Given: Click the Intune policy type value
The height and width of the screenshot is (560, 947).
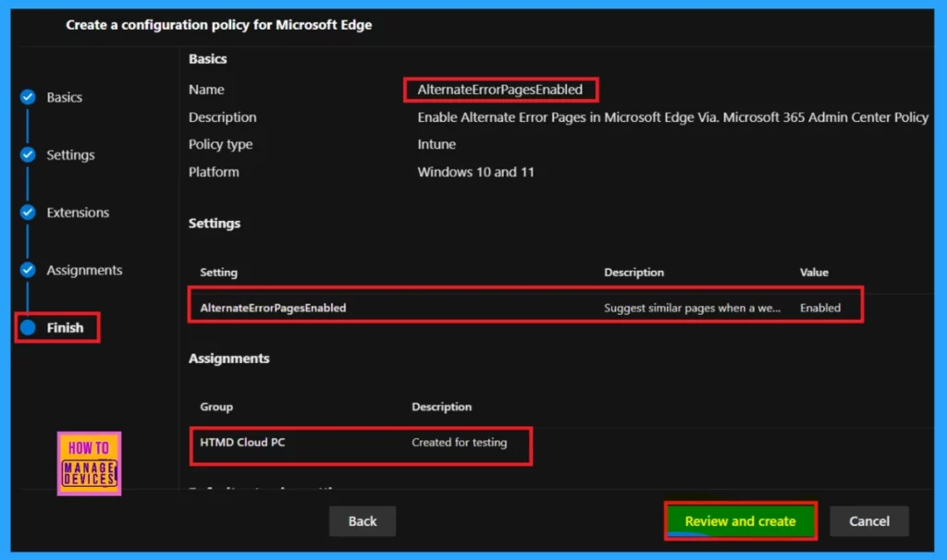Looking at the screenshot, I should click(437, 144).
